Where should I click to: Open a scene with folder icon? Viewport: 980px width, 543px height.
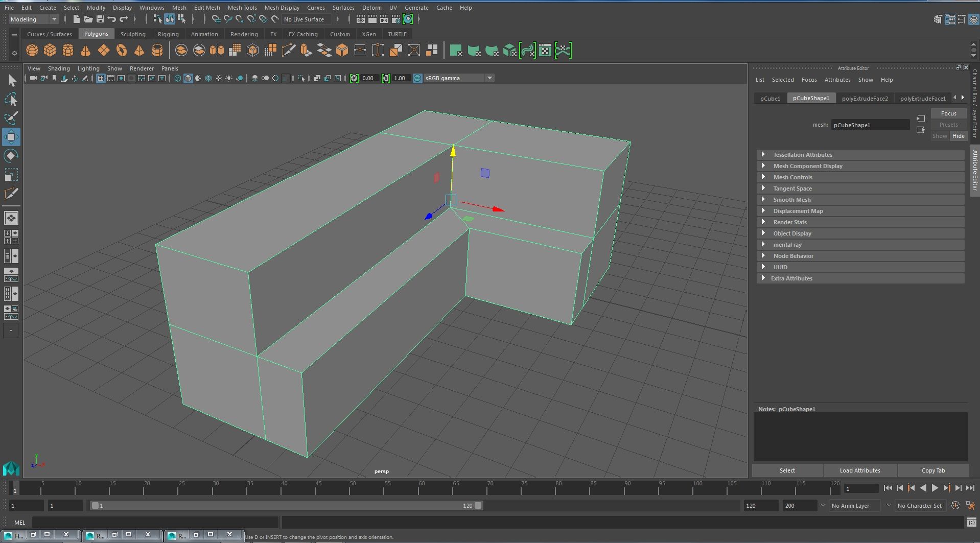tap(88, 19)
